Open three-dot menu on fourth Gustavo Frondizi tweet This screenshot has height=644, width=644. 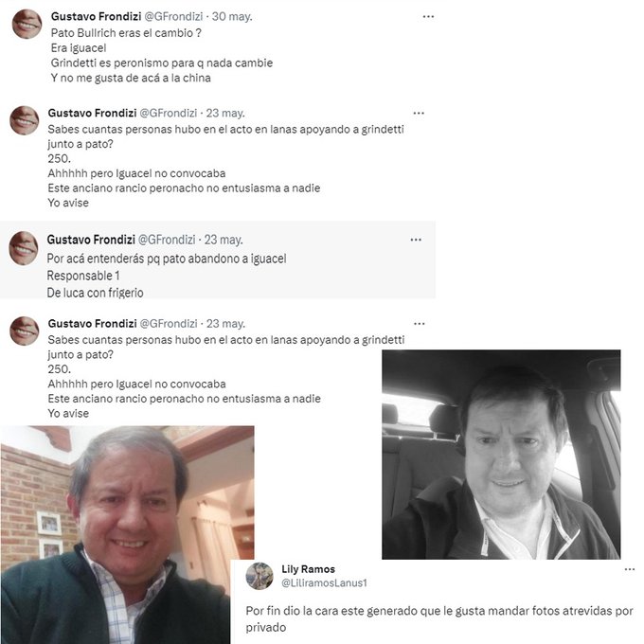[x=419, y=324]
